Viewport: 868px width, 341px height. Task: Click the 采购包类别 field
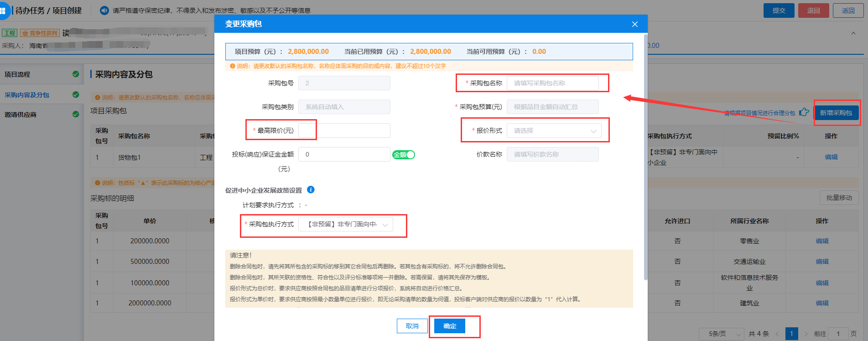click(x=344, y=107)
